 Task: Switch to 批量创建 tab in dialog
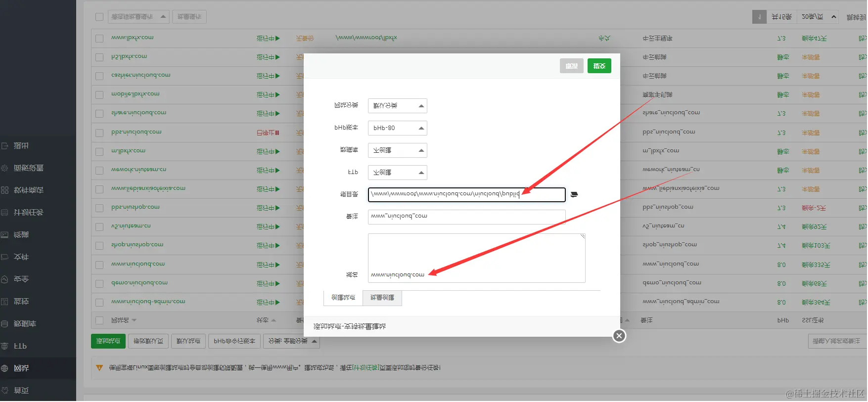tap(382, 298)
